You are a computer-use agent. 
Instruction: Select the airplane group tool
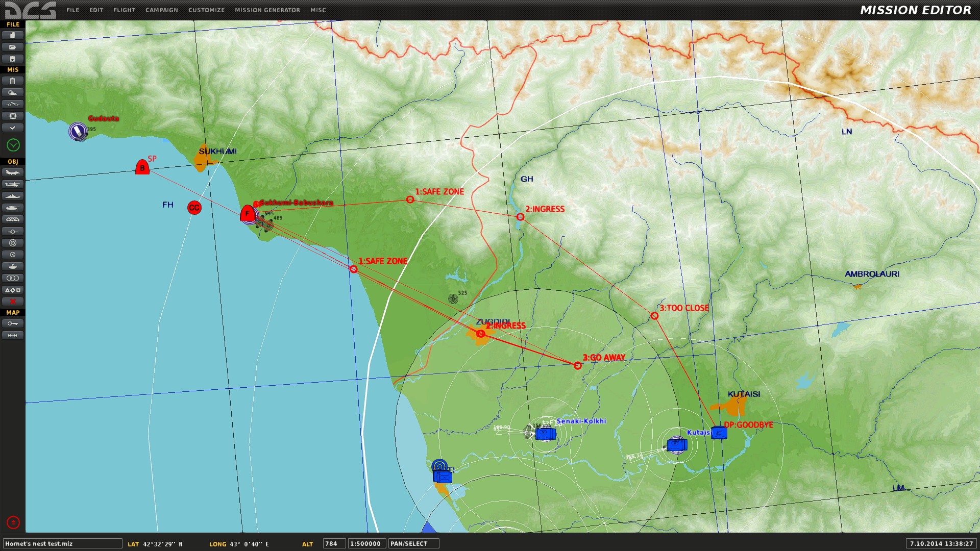[x=13, y=172]
